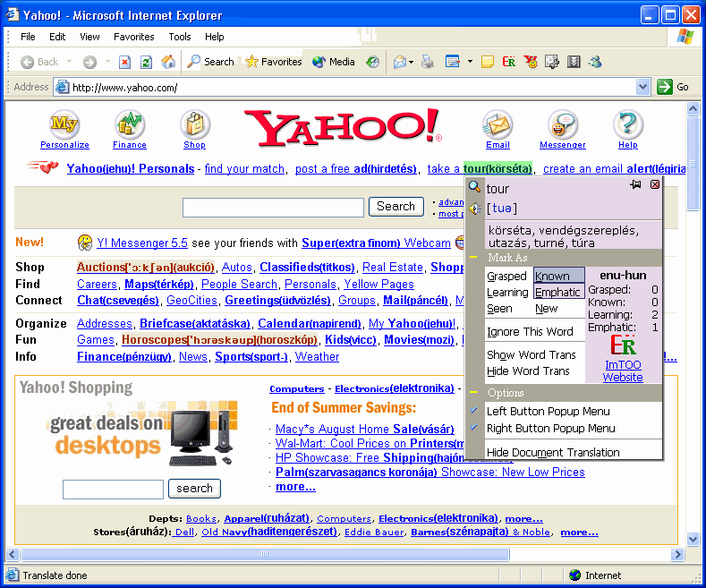Image resolution: width=706 pixels, height=588 pixels.
Task: Click into the Address bar URL field
Action: [x=345, y=87]
